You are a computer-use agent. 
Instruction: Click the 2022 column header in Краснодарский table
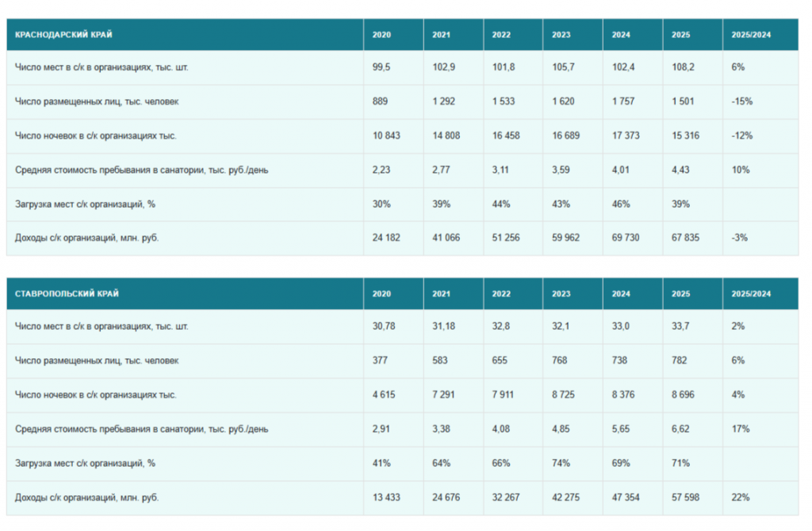point(501,35)
